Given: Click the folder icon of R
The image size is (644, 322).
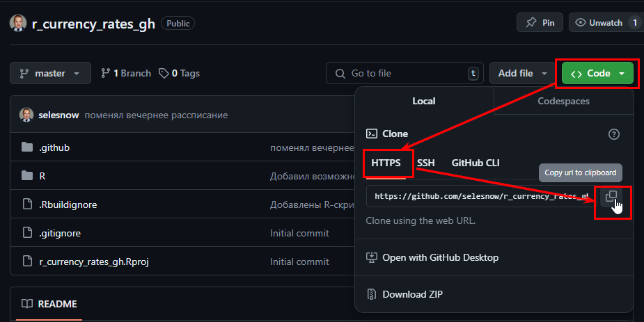Looking at the screenshot, I should coord(27,175).
